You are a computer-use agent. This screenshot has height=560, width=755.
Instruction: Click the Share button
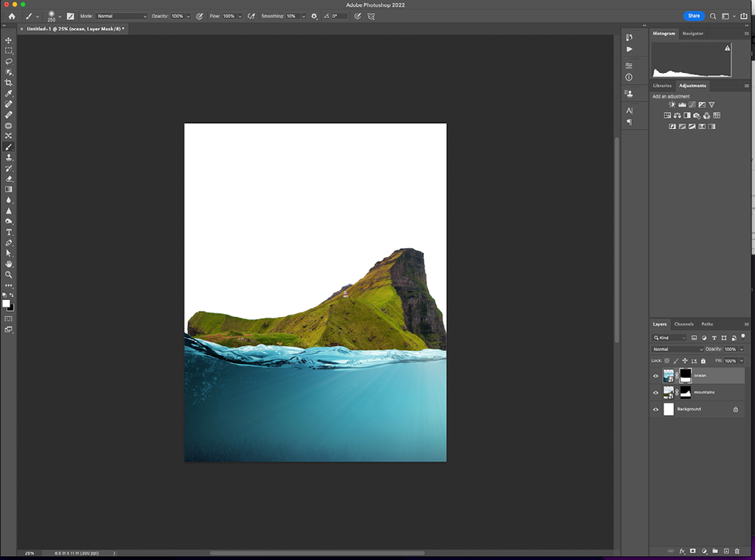tap(693, 15)
